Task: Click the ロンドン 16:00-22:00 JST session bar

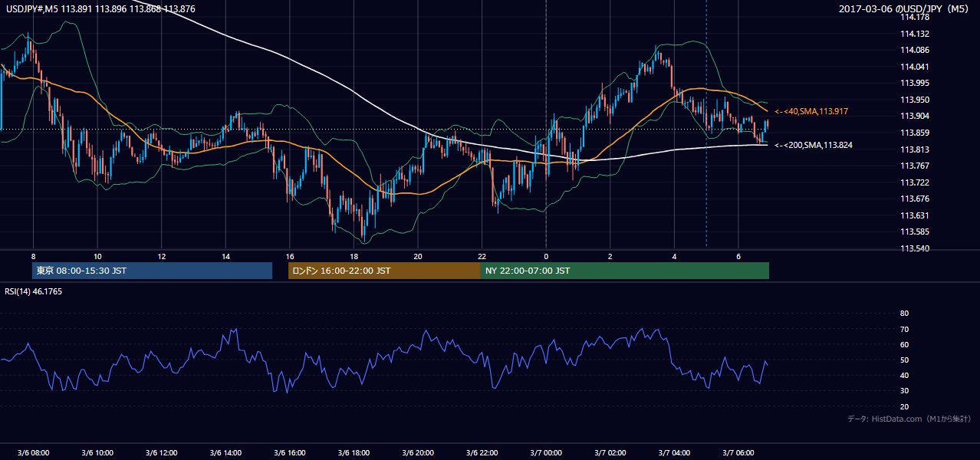Action: click(x=384, y=271)
